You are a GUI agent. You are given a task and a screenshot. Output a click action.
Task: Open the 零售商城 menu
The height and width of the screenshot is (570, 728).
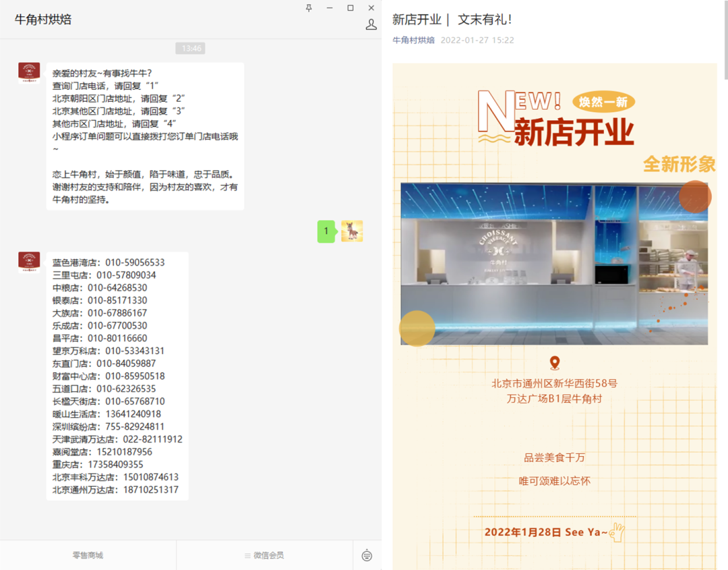88,555
